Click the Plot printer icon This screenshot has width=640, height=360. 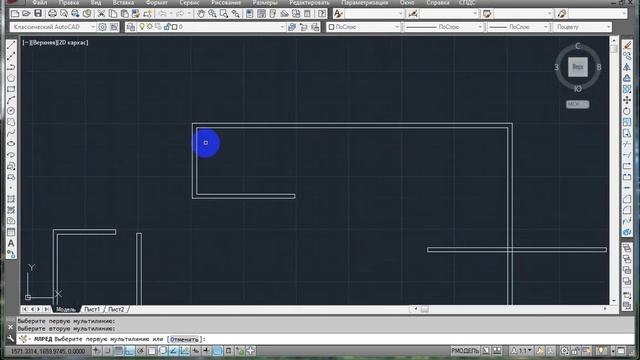click(52, 13)
